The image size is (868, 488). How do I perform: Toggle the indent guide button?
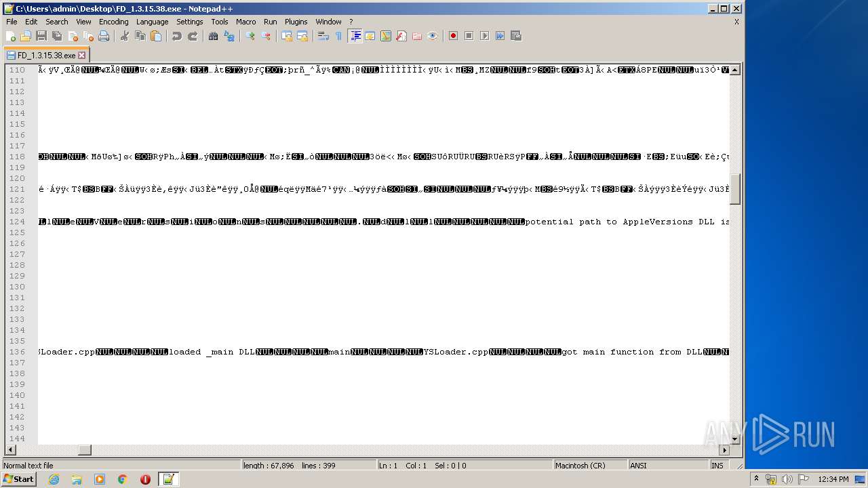[355, 36]
